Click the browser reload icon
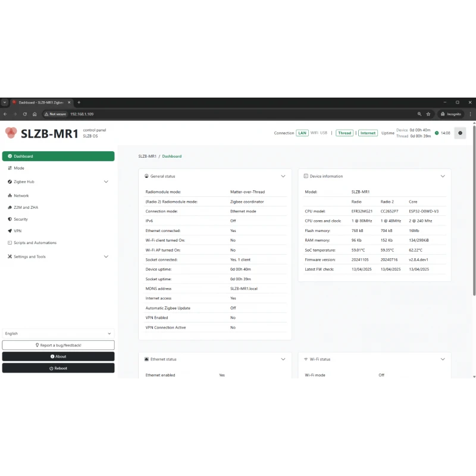The width and height of the screenshot is (476, 476). [24, 114]
